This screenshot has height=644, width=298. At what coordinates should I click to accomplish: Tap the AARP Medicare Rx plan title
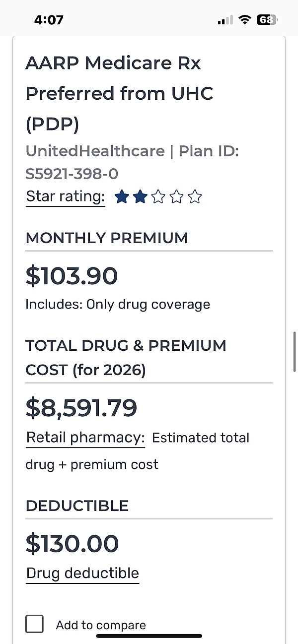(119, 93)
